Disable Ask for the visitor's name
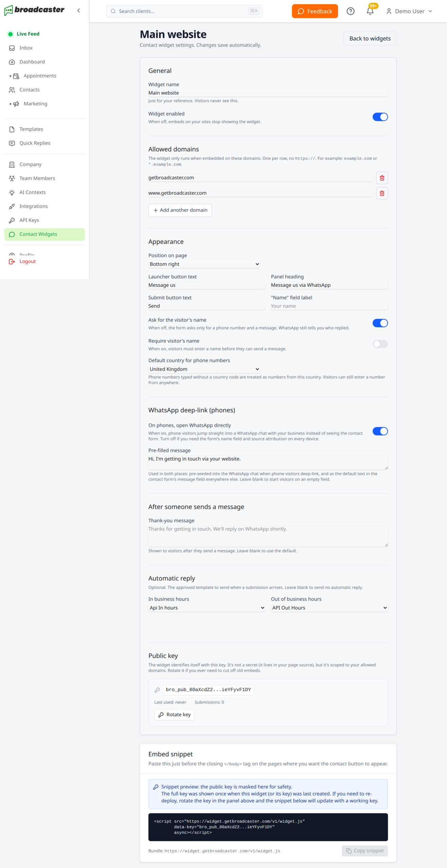 pos(380,323)
